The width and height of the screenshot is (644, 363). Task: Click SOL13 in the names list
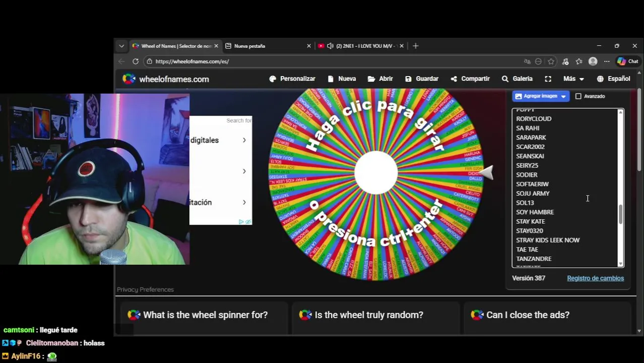point(525,203)
